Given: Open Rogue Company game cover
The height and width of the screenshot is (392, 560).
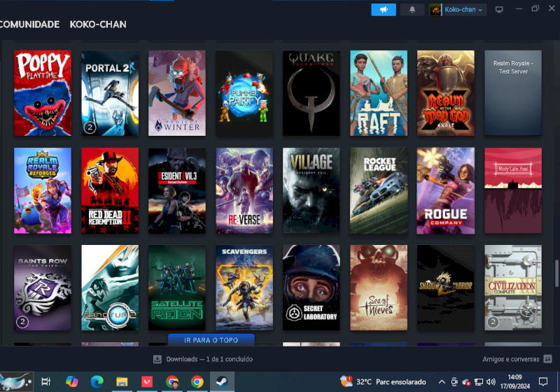Looking at the screenshot, I should point(446,190).
